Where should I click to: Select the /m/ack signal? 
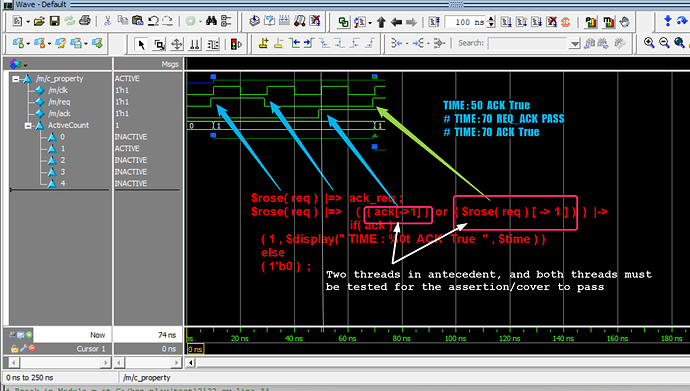click(x=59, y=113)
